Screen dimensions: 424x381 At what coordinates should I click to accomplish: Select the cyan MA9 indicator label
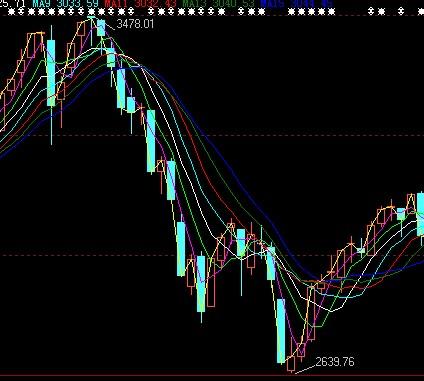point(42,4)
